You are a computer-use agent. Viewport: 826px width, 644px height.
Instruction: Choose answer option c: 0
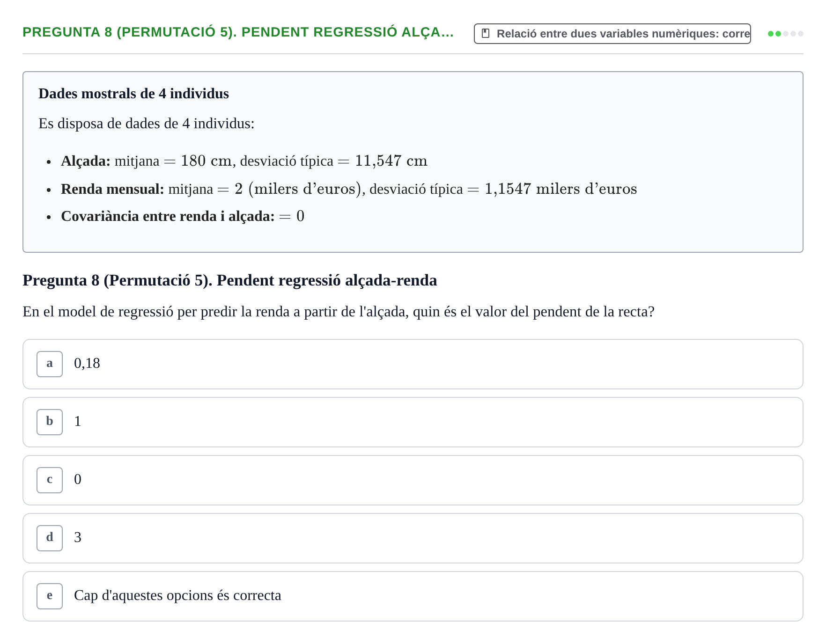coord(413,480)
